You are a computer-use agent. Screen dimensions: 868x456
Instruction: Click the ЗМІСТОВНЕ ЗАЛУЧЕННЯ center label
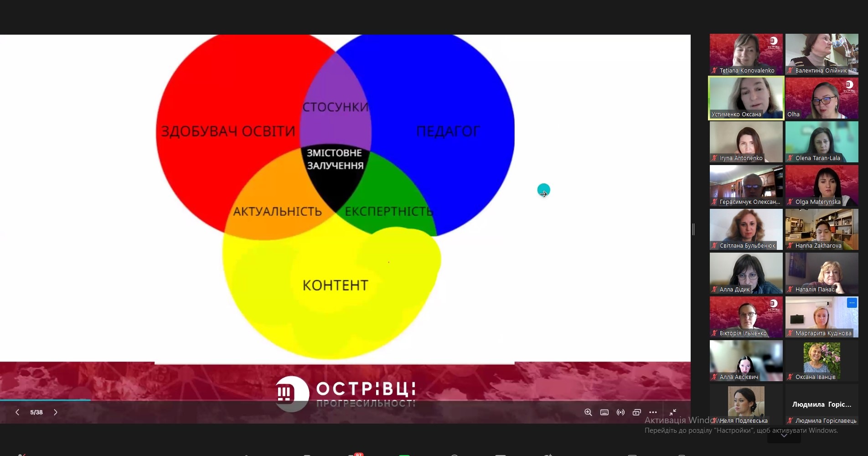coord(335,159)
